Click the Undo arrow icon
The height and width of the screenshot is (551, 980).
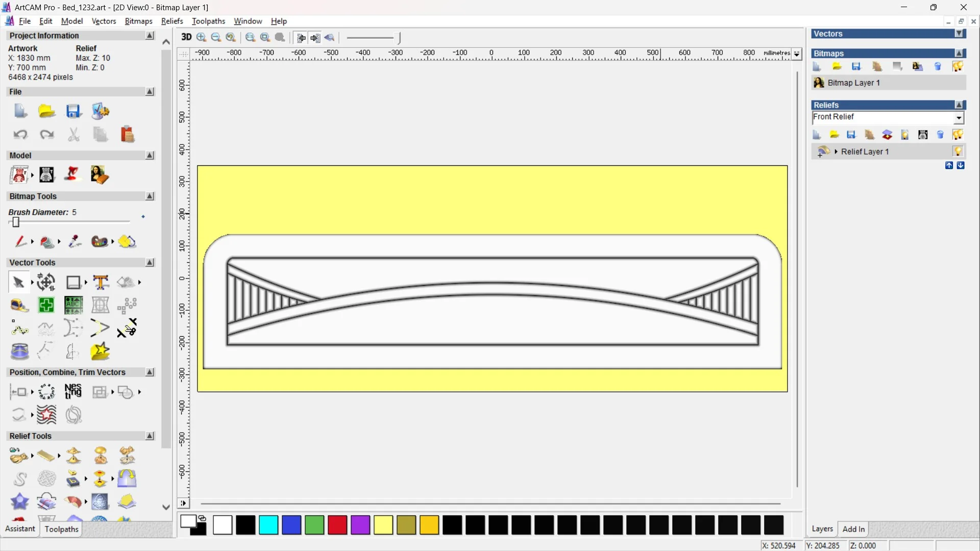20,135
